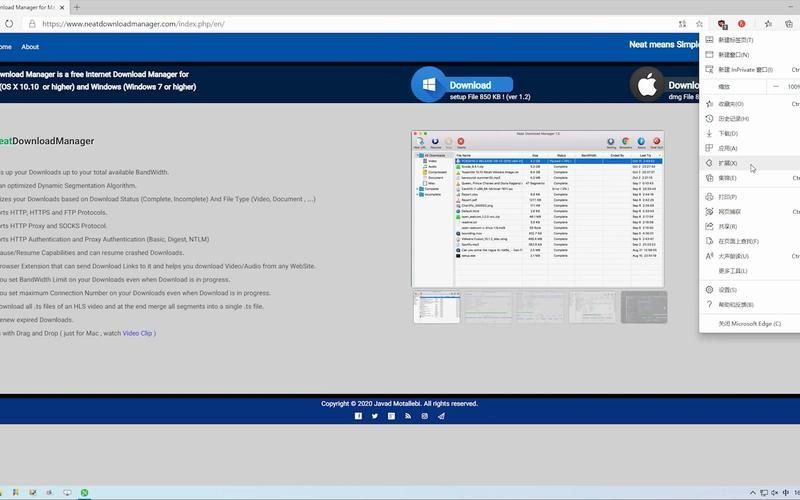Screen dimensions: 800x500
Task: Open 下载(D) downloads menu item
Action: coord(749,133)
